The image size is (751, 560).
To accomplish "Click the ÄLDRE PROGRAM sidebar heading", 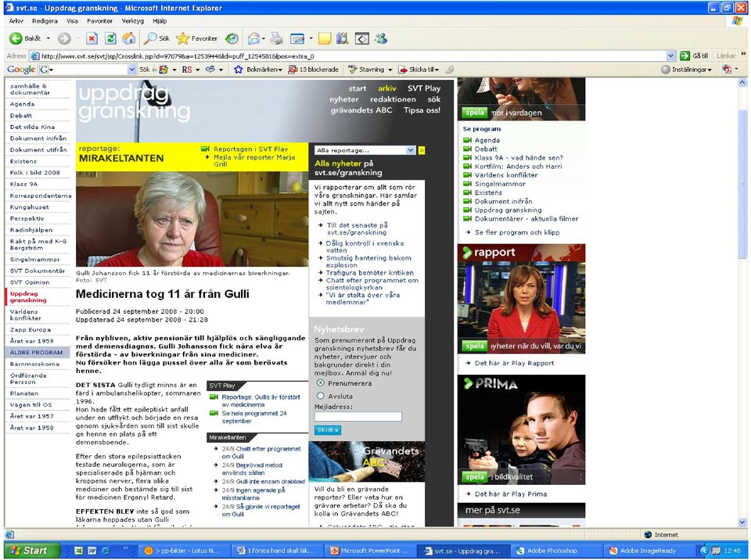I will [x=37, y=353].
